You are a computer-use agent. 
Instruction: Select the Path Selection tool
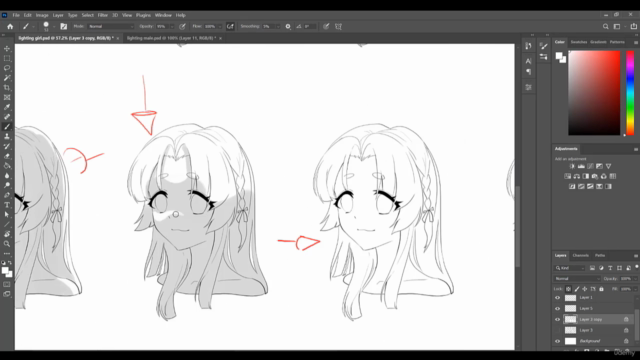point(7,215)
